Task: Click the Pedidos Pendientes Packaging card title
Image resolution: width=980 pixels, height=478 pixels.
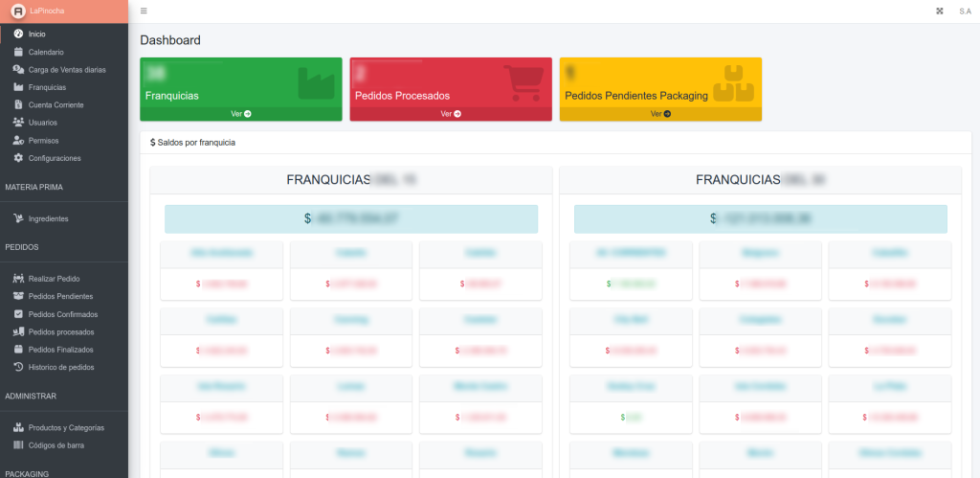Action: [636, 96]
